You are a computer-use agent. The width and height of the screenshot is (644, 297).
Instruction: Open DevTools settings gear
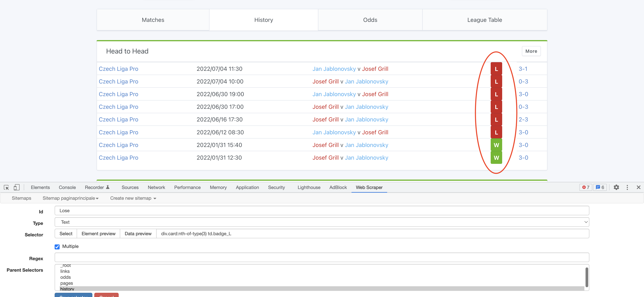[616, 187]
